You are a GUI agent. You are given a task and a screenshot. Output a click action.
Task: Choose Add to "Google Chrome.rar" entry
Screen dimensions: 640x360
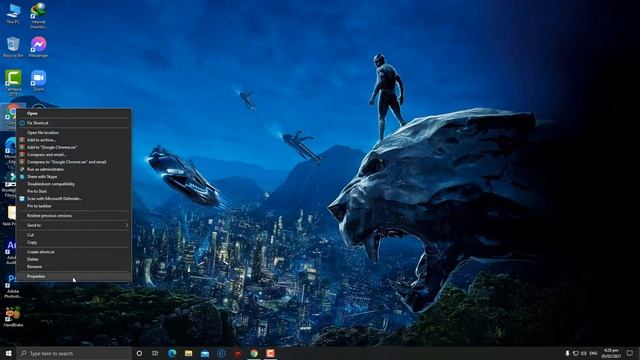click(73, 147)
